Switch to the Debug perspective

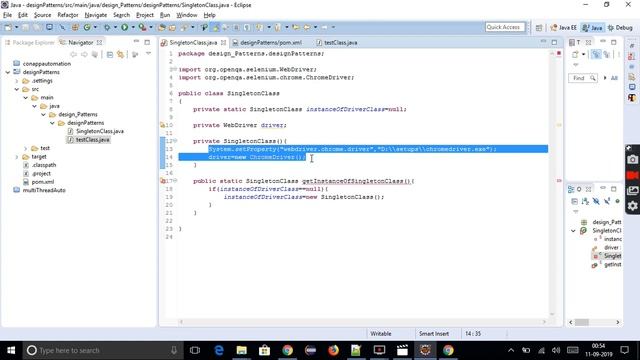tap(620, 27)
